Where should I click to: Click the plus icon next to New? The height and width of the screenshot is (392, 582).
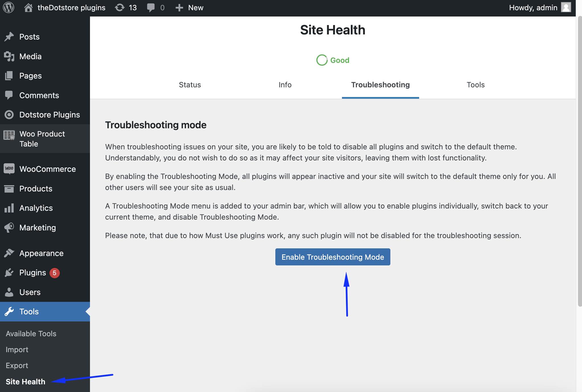(179, 8)
